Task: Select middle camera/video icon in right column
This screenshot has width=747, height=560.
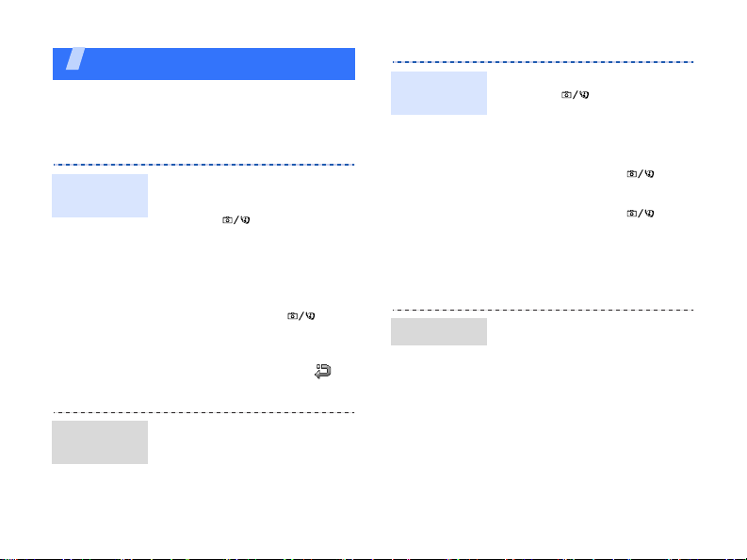Action: click(641, 174)
